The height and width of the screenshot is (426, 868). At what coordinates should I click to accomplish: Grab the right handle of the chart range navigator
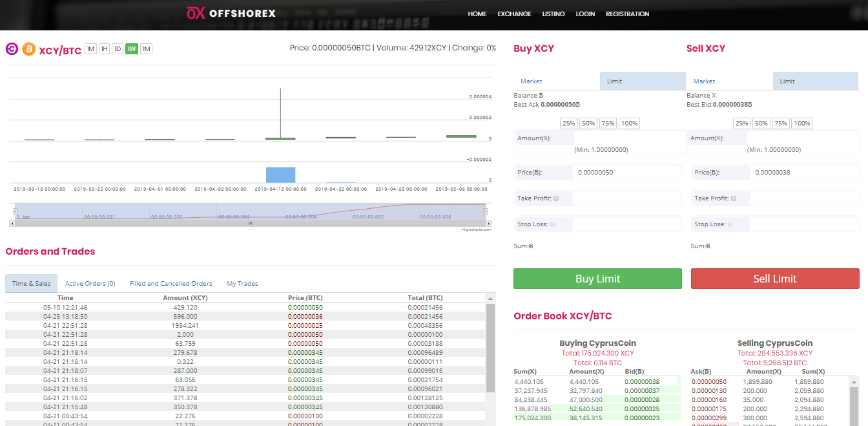(486, 211)
